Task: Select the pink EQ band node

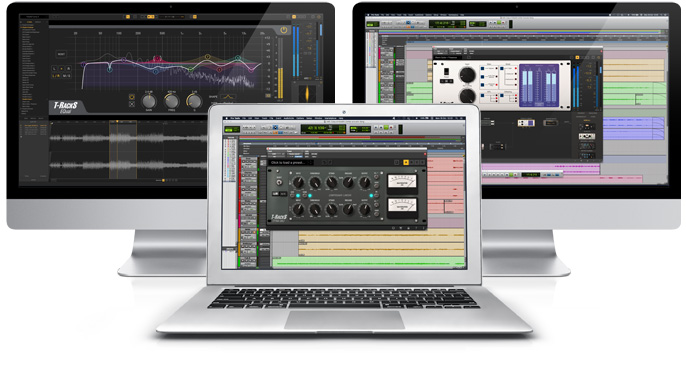Action: pos(157,58)
